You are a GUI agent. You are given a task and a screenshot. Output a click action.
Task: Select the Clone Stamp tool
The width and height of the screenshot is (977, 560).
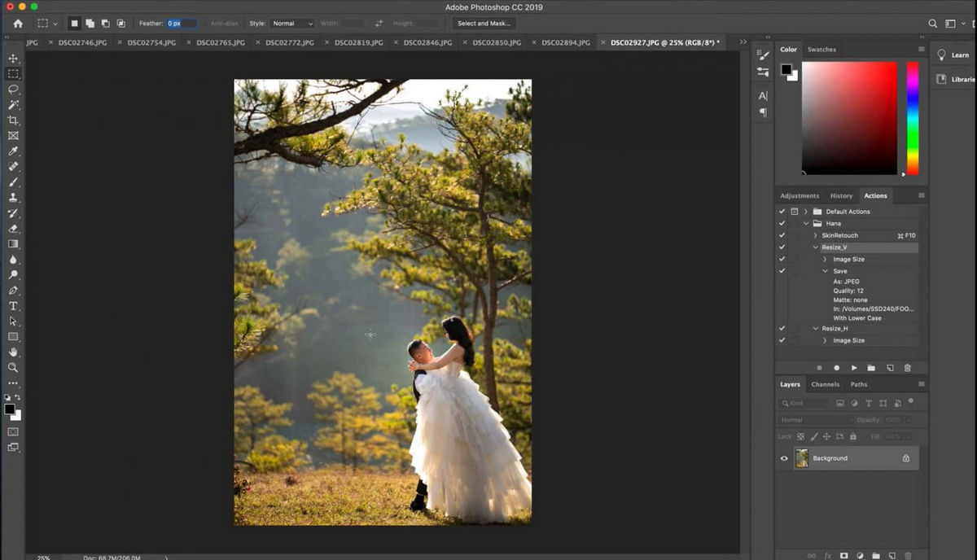click(13, 198)
